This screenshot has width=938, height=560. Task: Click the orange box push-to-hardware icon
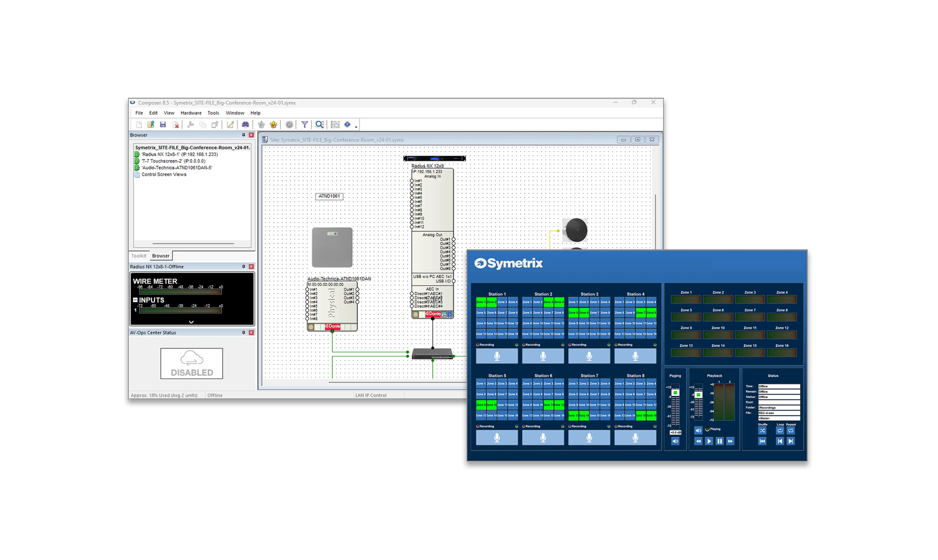[273, 125]
